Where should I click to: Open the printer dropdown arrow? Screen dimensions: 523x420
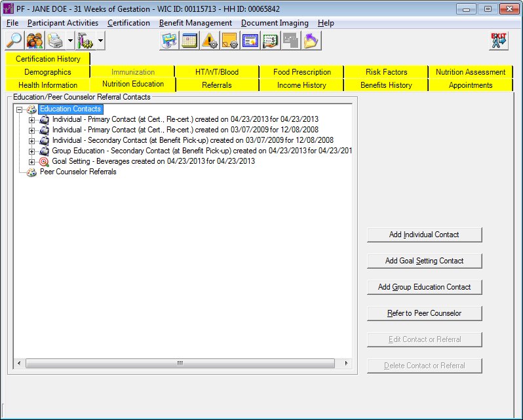coord(70,41)
